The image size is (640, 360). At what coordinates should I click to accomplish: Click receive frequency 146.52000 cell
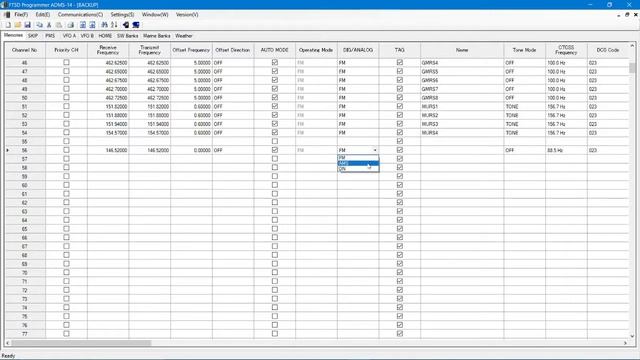click(x=108, y=150)
